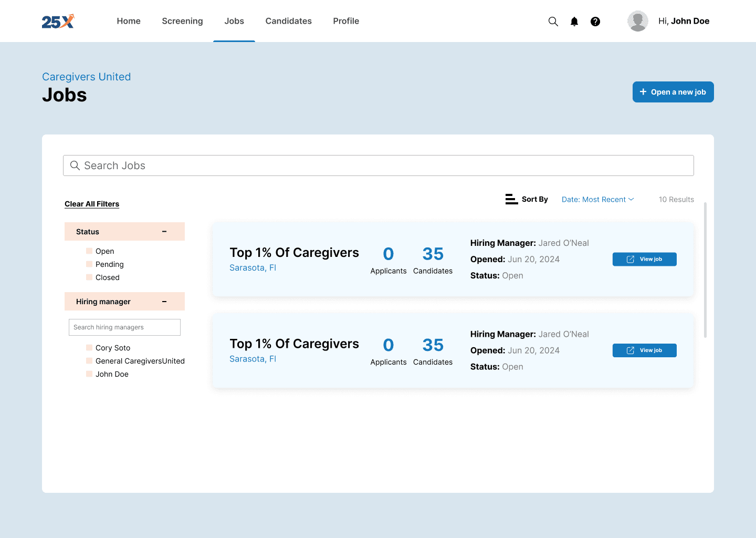Enable the Closed status filter
756x538 pixels.
point(88,277)
